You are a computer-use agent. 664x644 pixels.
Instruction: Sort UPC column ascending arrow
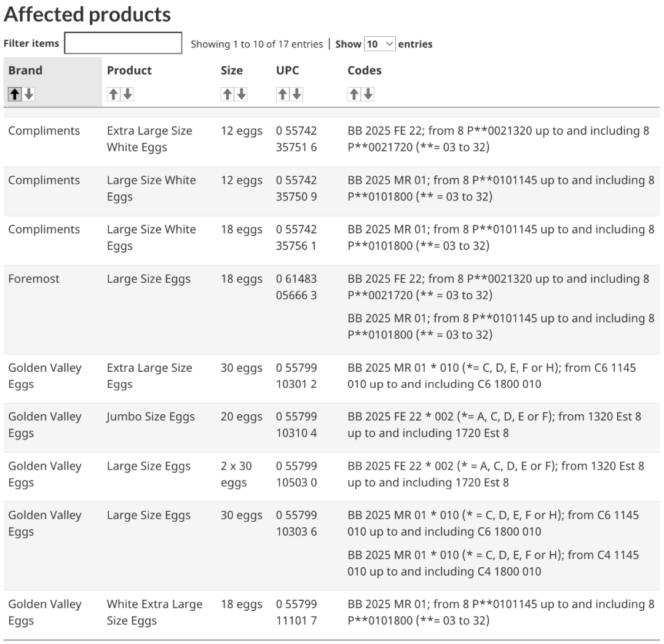click(x=282, y=94)
